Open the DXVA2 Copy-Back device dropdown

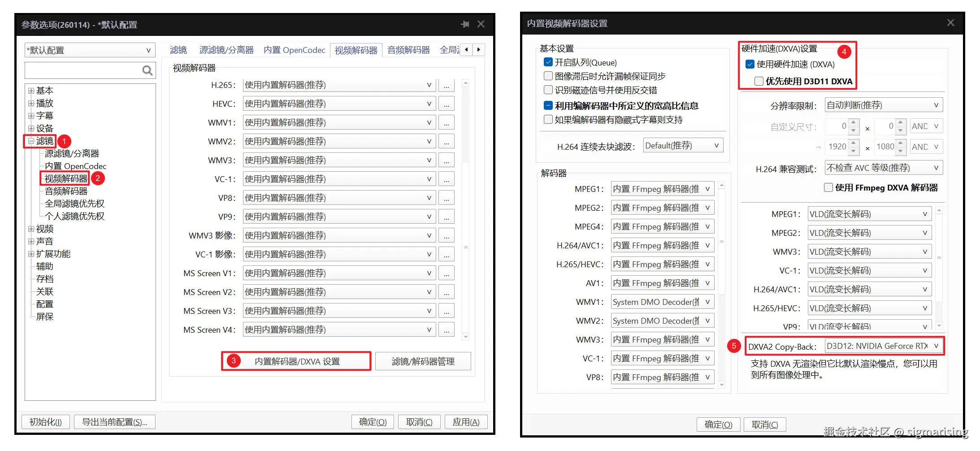tap(937, 346)
